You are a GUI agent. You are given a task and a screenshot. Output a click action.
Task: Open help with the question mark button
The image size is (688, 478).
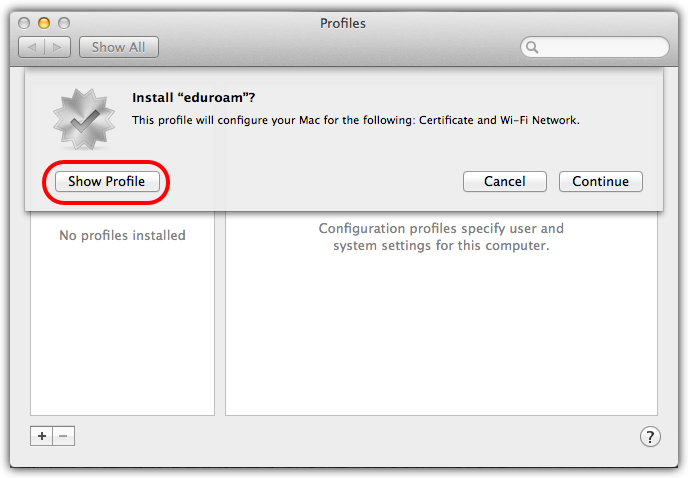tap(650, 437)
